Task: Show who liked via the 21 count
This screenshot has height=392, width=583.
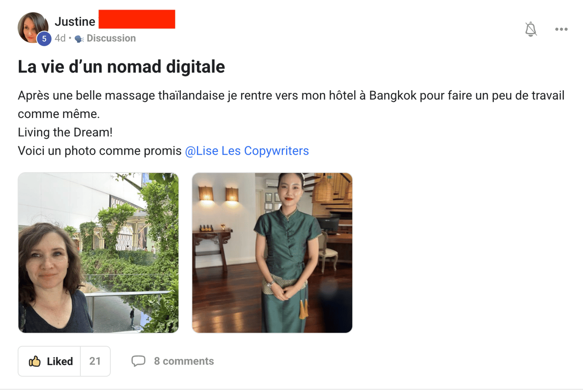Action: 95,361
